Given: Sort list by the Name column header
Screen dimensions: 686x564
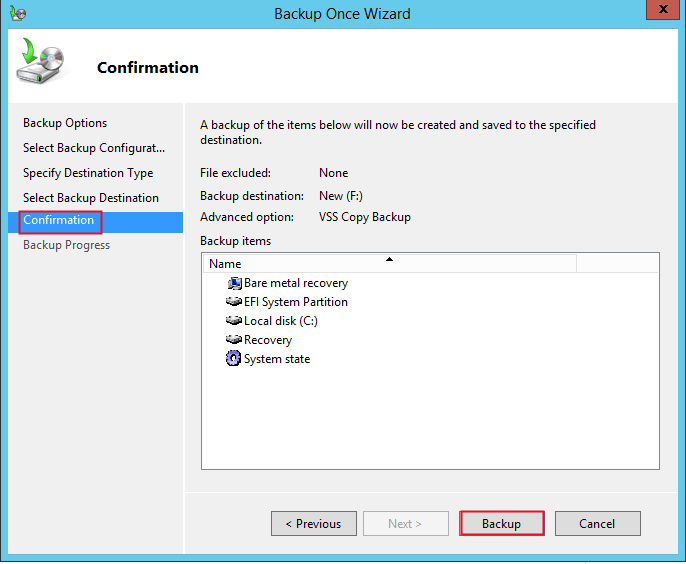Looking at the screenshot, I should tap(389, 263).
